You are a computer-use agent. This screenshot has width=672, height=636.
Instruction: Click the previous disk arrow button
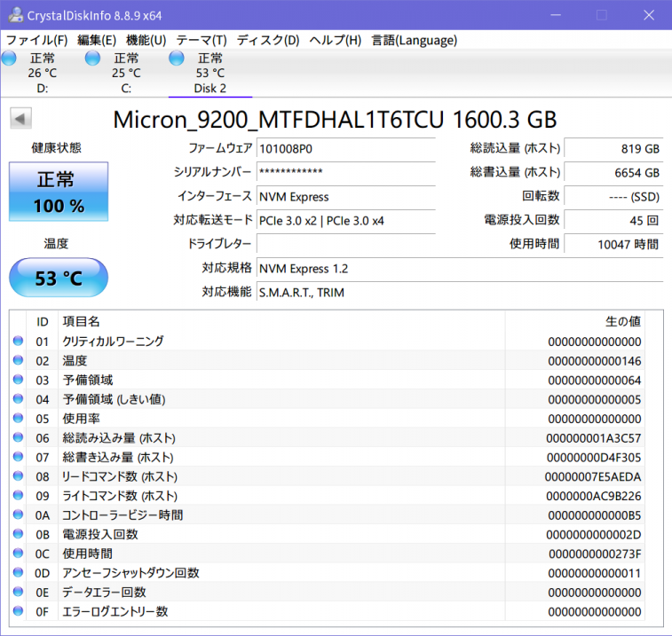[x=21, y=119]
